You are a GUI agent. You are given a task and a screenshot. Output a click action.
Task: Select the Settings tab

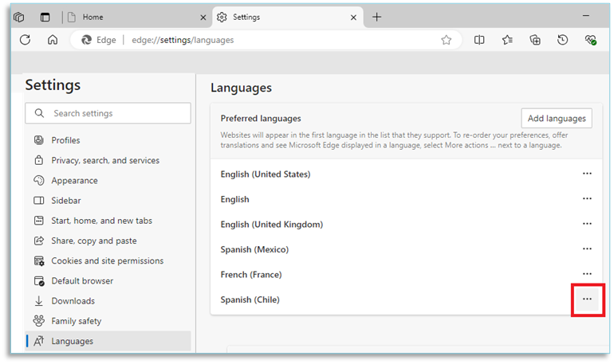(x=288, y=18)
